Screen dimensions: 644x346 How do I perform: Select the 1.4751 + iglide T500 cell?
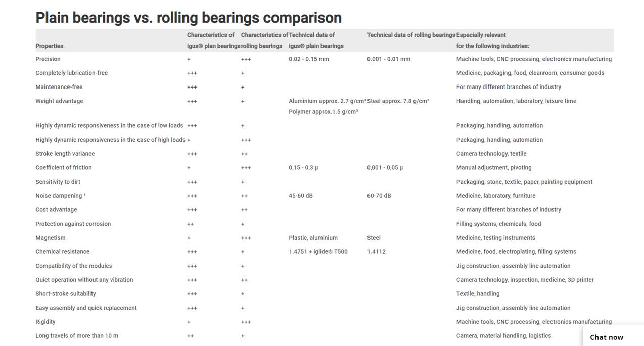pos(318,252)
